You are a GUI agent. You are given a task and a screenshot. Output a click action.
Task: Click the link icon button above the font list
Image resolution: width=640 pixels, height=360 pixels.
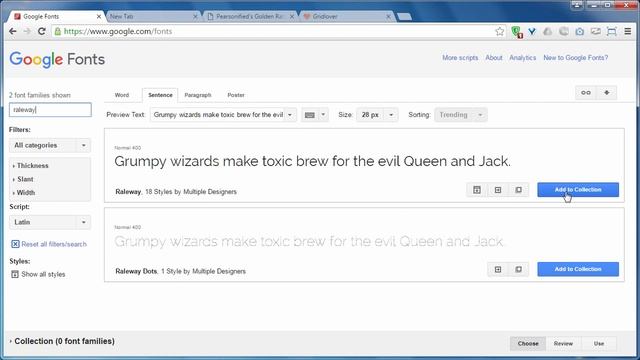click(586, 93)
